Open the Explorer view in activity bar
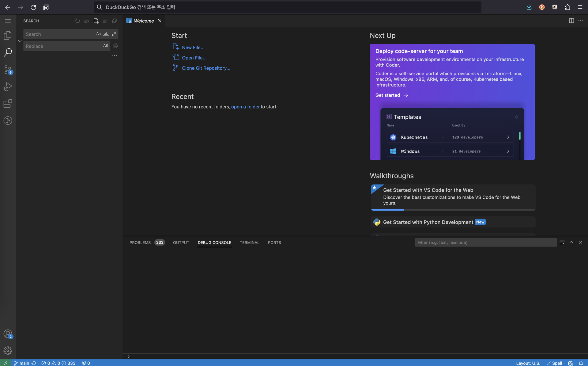Image resolution: width=588 pixels, height=366 pixels. (8, 35)
